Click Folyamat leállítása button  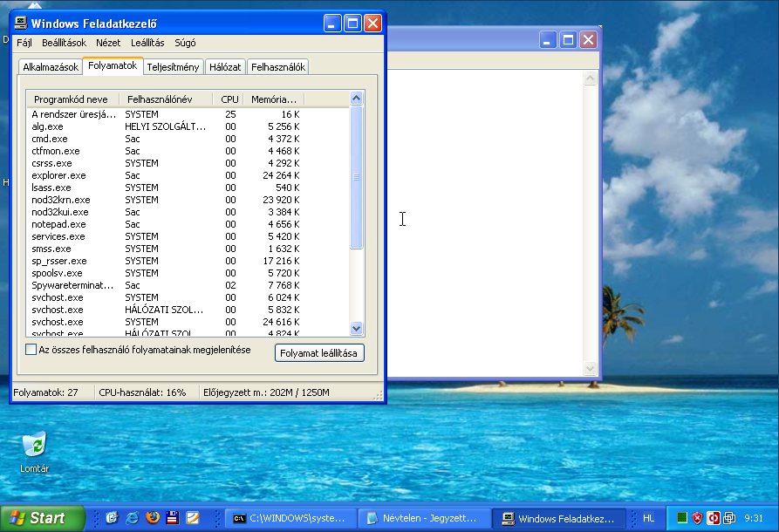pos(319,353)
